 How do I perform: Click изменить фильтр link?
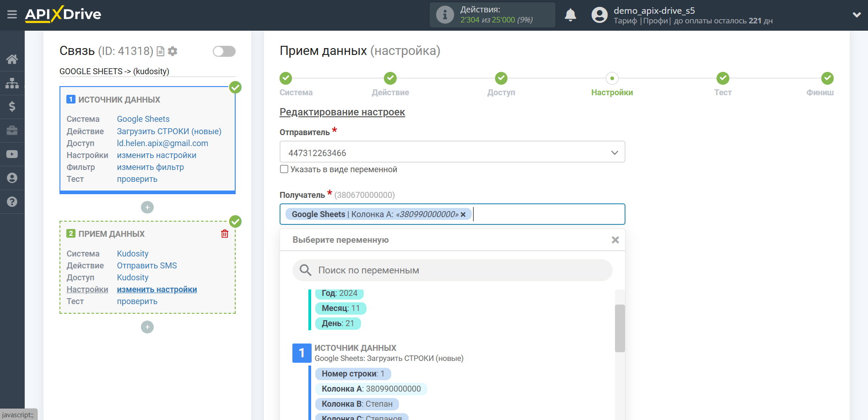click(151, 167)
